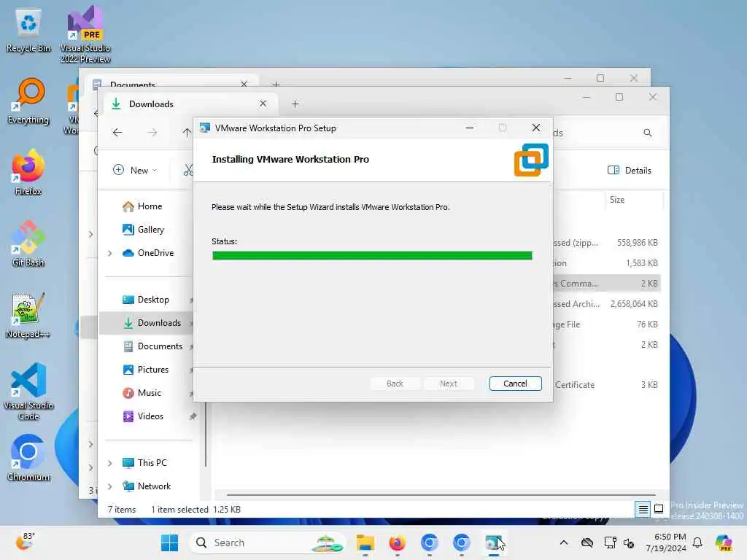Cancel the VMware Workstation Pro installation

(515, 384)
